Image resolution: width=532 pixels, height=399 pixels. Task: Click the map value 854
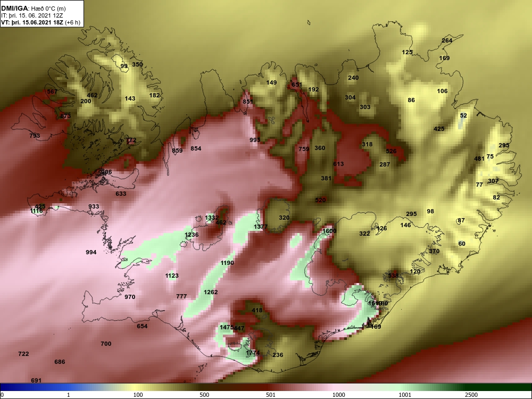click(x=196, y=148)
